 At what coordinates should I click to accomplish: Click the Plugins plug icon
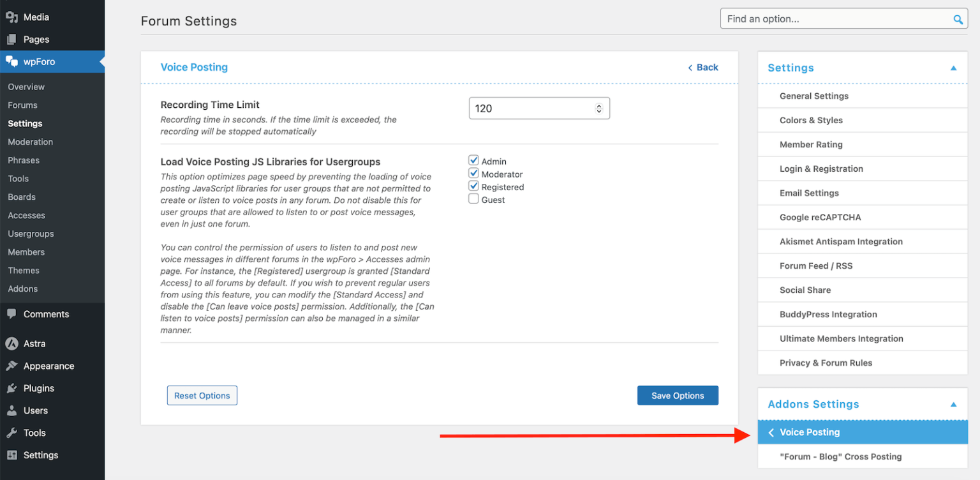pos(11,388)
